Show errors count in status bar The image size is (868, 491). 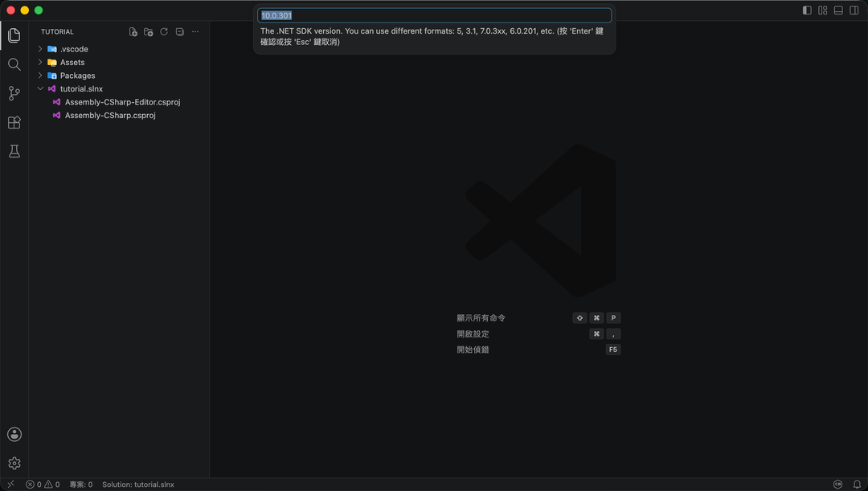(x=34, y=485)
